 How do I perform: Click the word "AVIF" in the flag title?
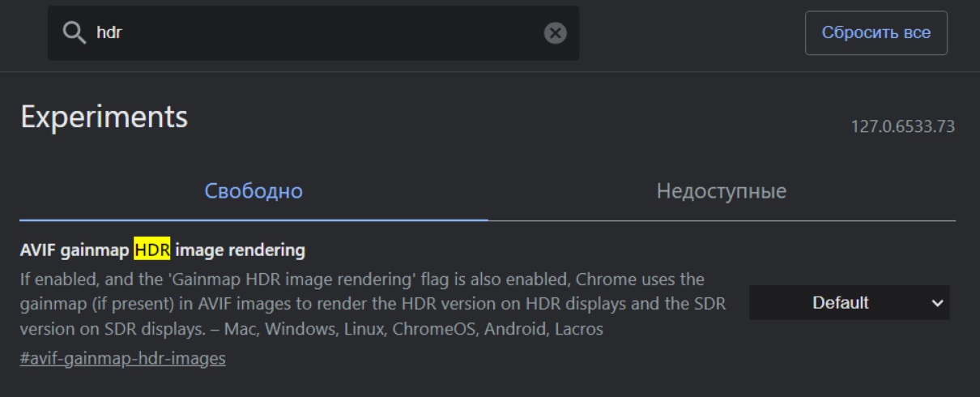pyautogui.click(x=37, y=250)
